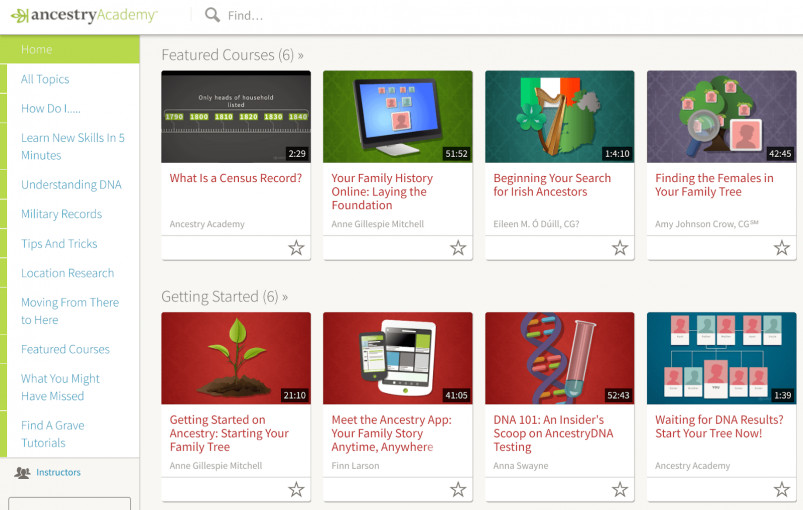803x510 pixels.
Task: Open What You Might Have Missed
Action: pyautogui.click(x=60, y=387)
